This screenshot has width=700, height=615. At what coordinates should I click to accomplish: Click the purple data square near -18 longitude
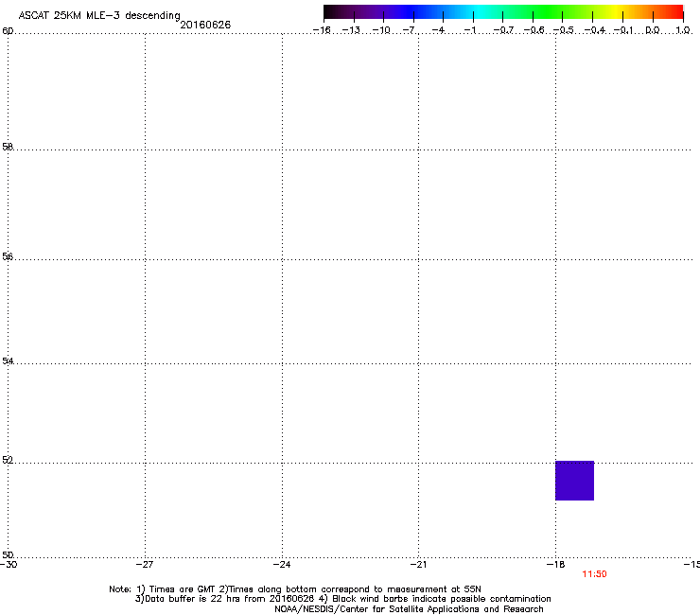(x=574, y=481)
